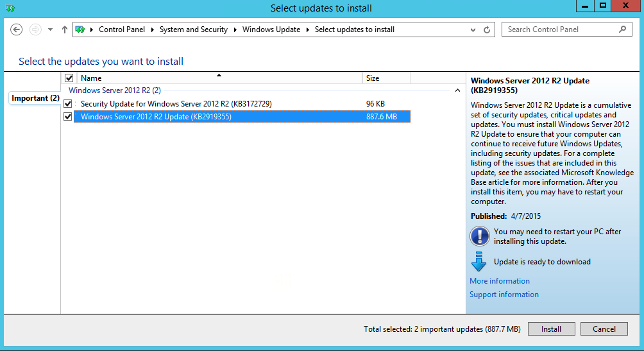Click the 887.6 MB size cell

point(382,117)
